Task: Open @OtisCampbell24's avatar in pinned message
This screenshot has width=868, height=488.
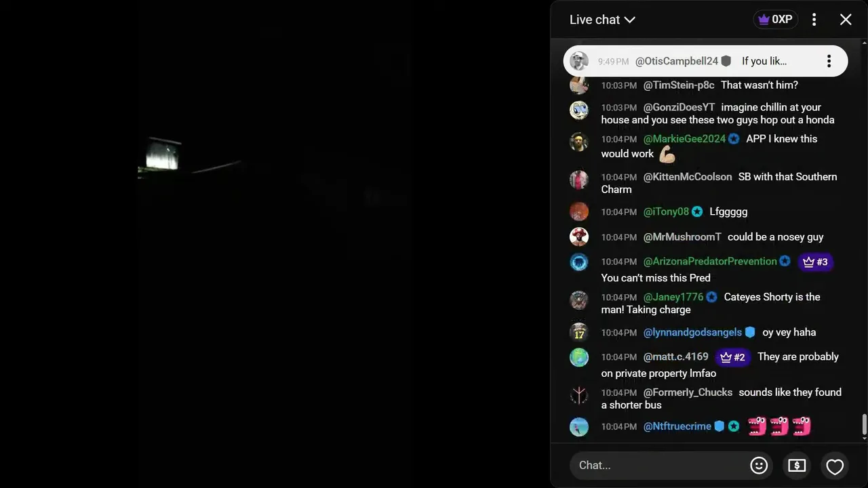Action: coord(579,61)
